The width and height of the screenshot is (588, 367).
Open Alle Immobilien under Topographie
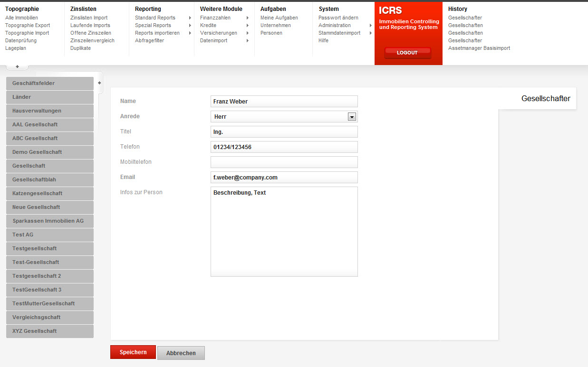click(x=21, y=18)
